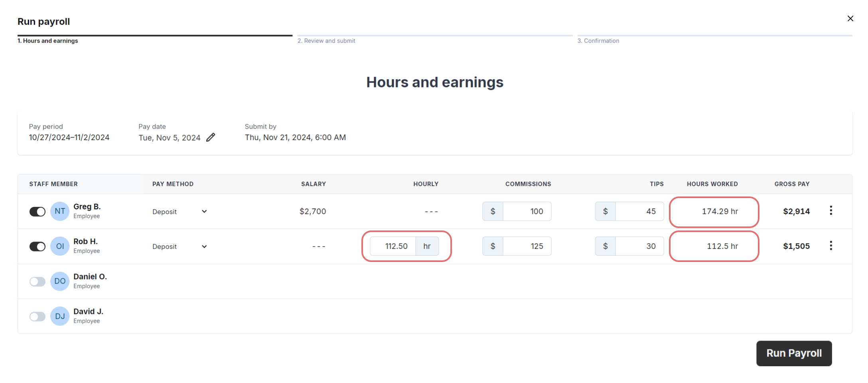Click Greg B. gross pay $2,914
This screenshot has height=383, width=868.
coord(796,212)
